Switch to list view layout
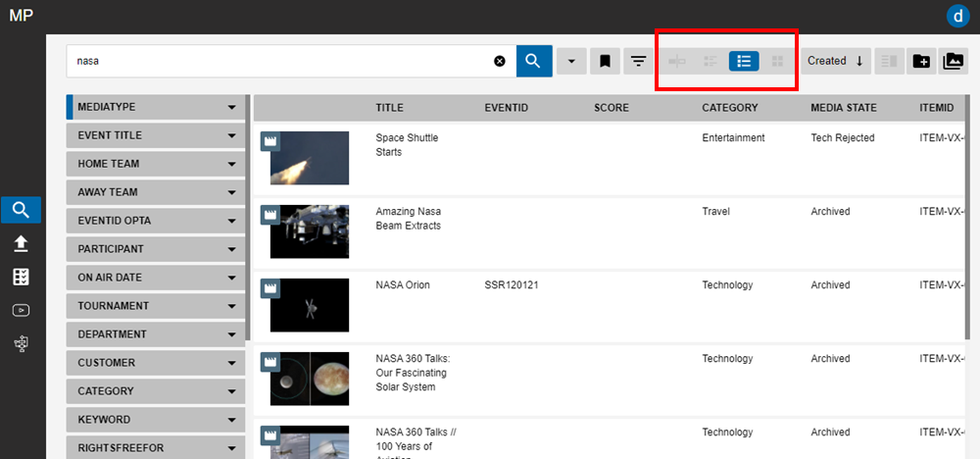980x459 pixels. pos(744,61)
